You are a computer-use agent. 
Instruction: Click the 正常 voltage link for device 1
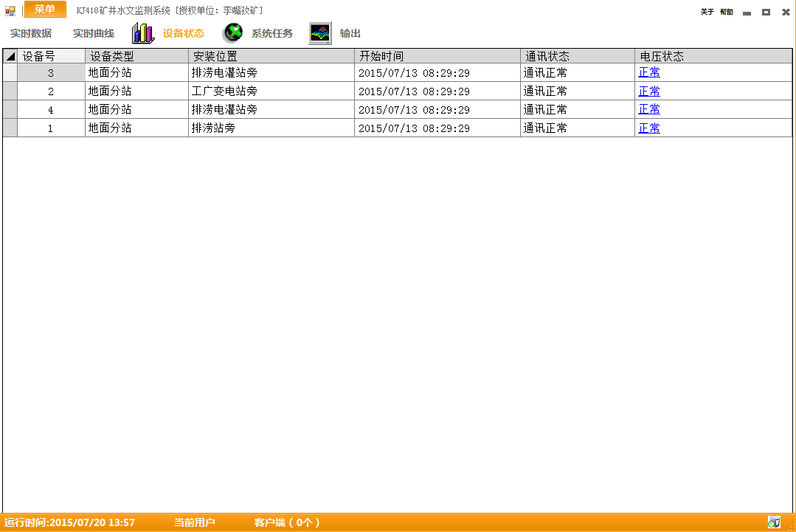[649, 128]
